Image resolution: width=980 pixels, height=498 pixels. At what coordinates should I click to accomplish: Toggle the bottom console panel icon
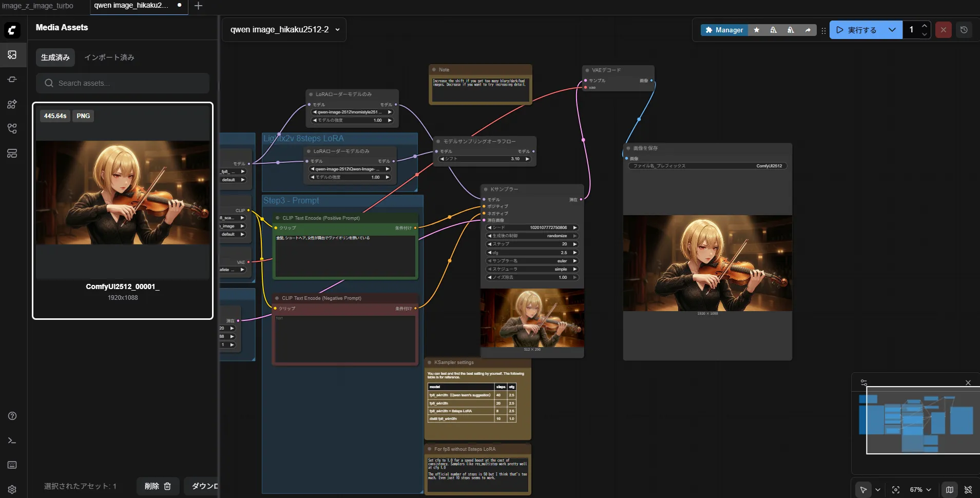12,440
